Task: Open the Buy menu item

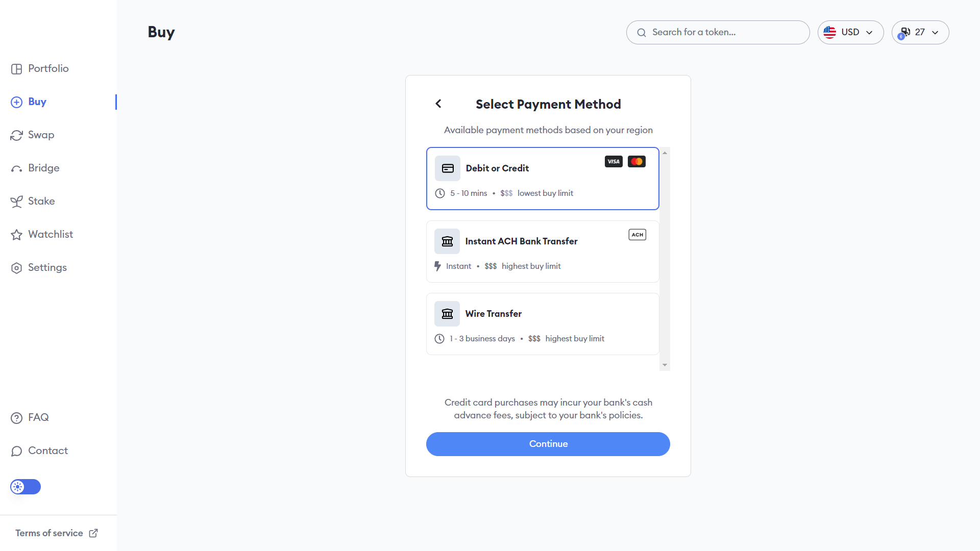Action: pyautogui.click(x=37, y=102)
